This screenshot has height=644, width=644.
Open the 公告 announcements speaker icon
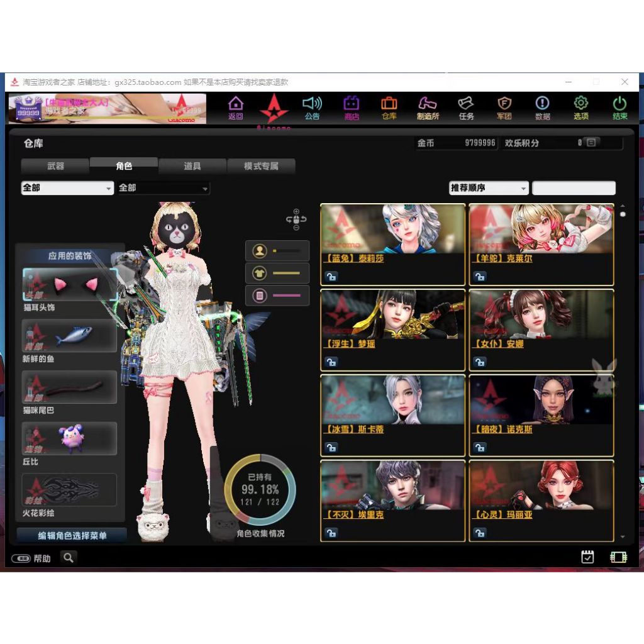point(312,107)
